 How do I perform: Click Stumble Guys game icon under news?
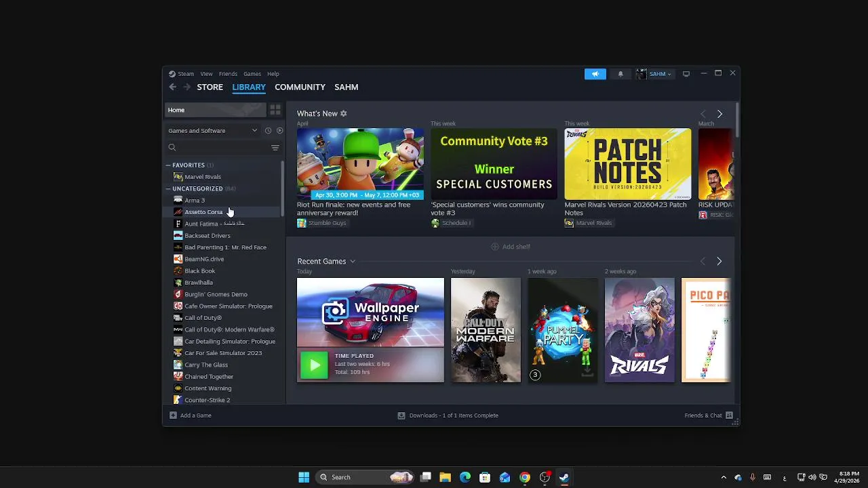click(x=301, y=223)
